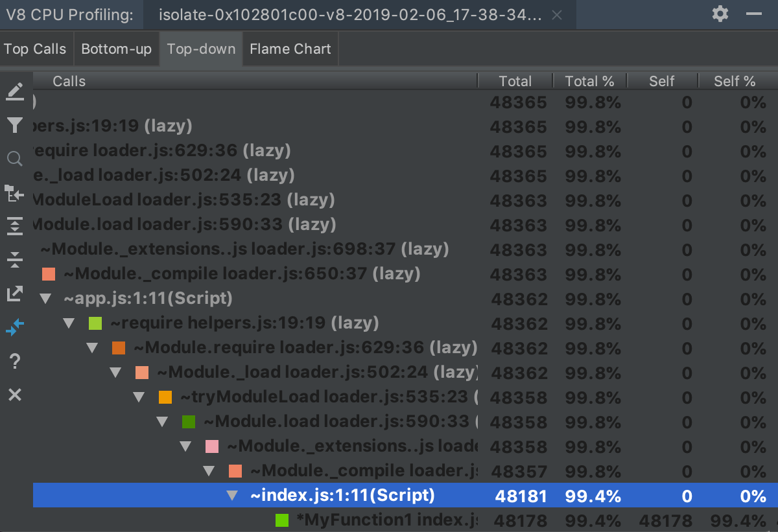
Task: Close the isolate-0x102801c00 profiling tab
Action: (x=556, y=15)
